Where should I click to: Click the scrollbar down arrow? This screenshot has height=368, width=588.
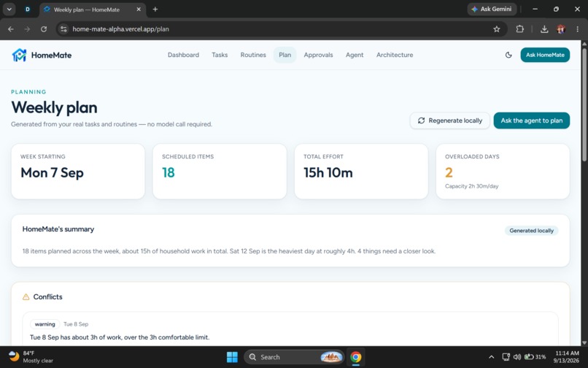pyautogui.click(x=584, y=342)
